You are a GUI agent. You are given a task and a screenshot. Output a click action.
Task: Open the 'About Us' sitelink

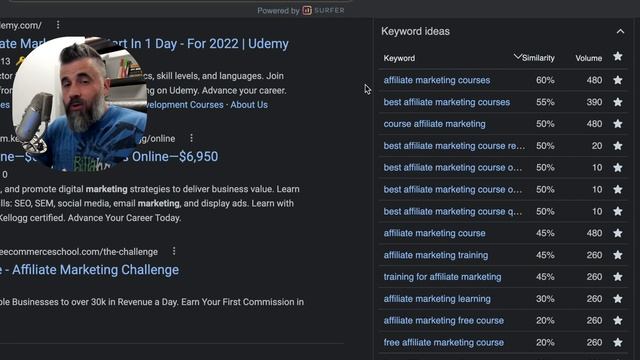(x=249, y=104)
